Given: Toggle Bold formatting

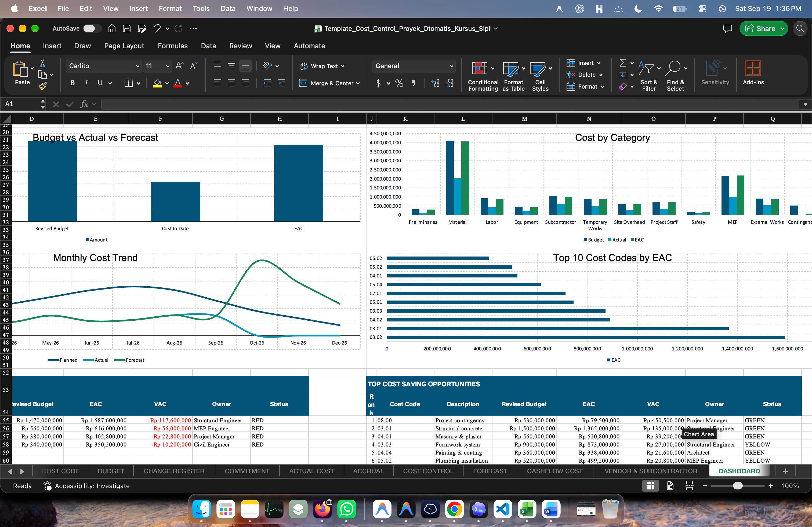Looking at the screenshot, I should coord(72,83).
